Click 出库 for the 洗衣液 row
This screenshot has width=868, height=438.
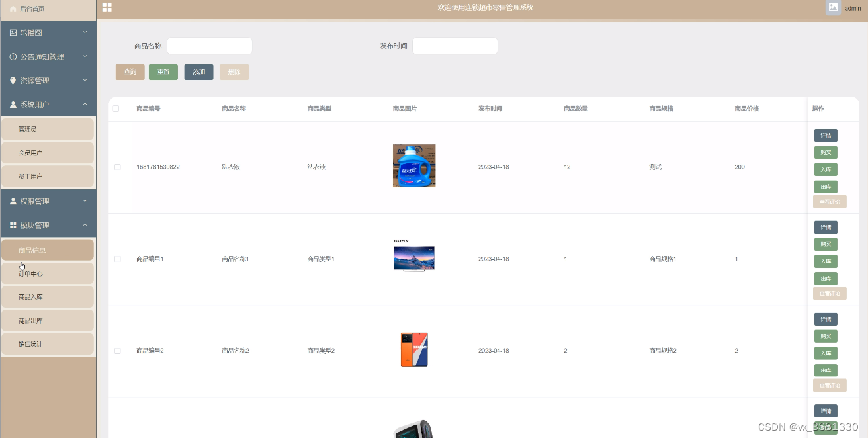[x=826, y=187]
